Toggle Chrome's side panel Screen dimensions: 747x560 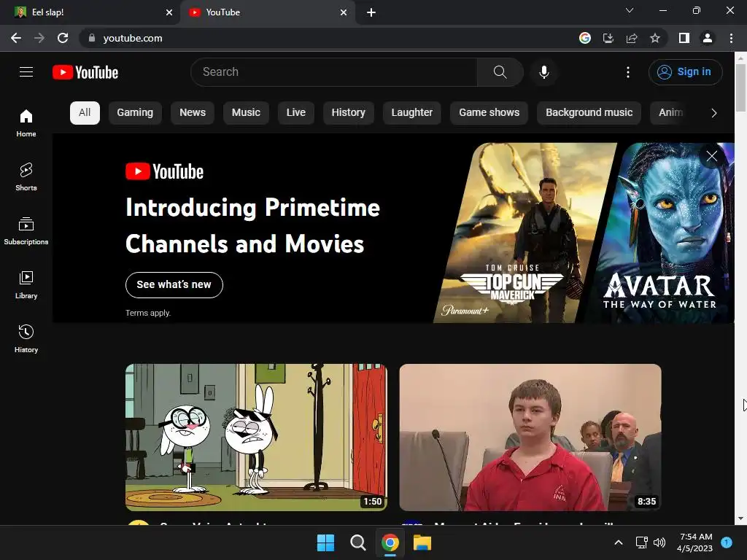point(684,38)
